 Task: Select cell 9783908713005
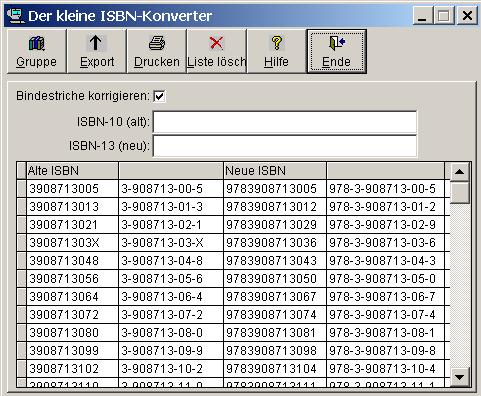pos(275,189)
